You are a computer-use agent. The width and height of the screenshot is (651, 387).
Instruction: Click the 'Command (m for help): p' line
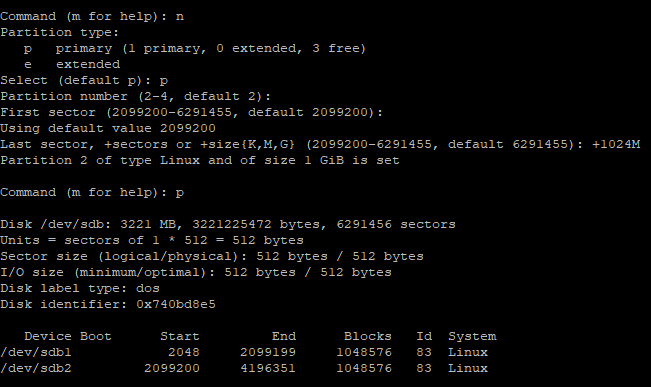point(92,193)
